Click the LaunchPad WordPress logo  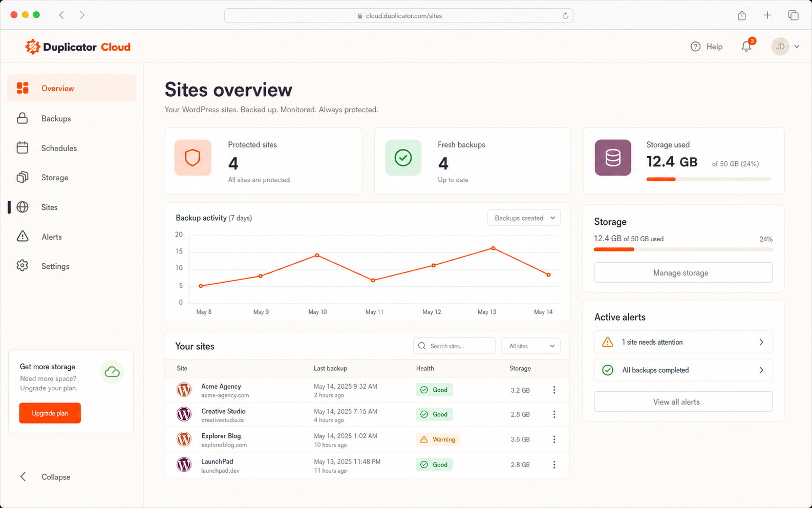tap(184, 464)
